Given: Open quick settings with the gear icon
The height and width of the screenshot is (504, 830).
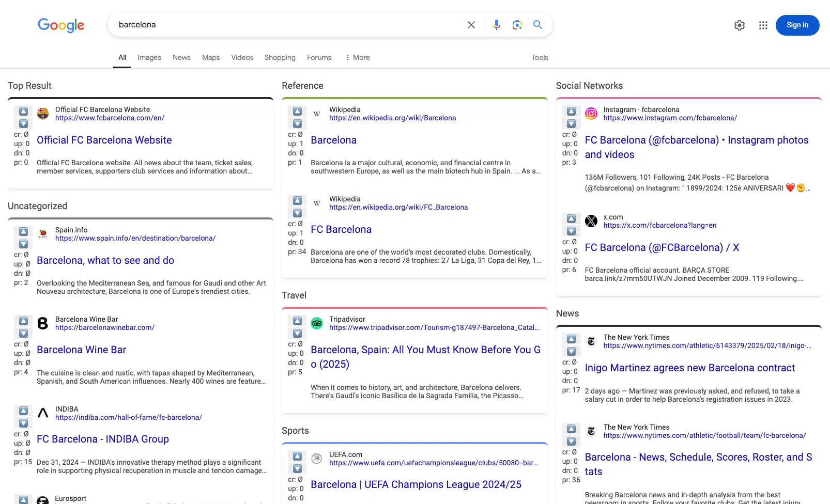Looking at the screenshot, I should coord(739,25).
